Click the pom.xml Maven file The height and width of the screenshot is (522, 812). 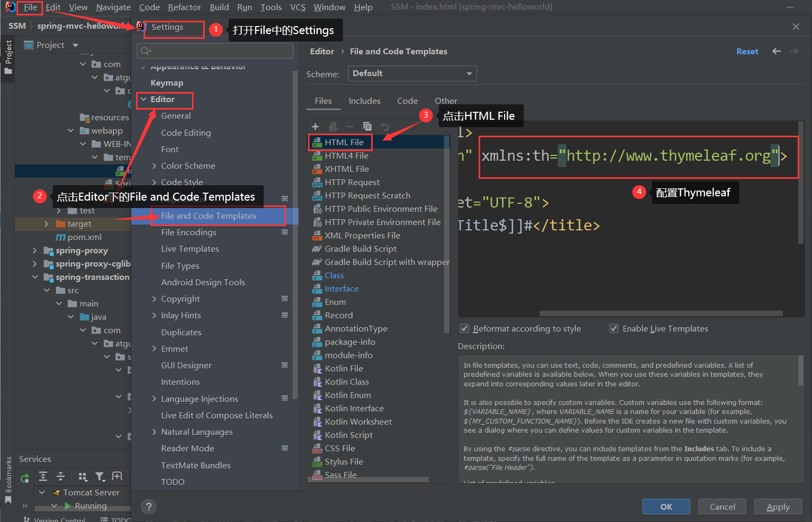79,237
